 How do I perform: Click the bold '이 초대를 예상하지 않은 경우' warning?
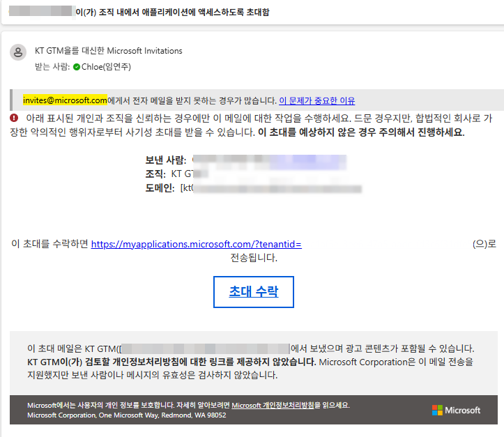(x=361, y=132)
